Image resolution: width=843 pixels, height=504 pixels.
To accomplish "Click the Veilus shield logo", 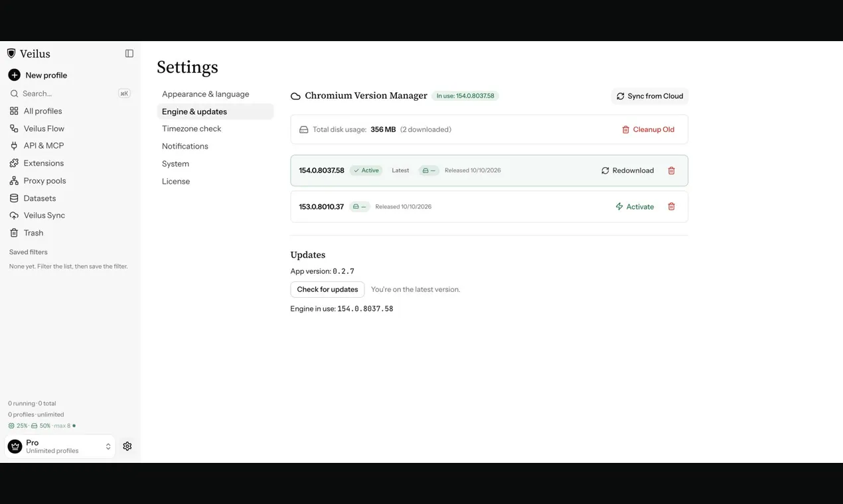I will coord(11,54).
